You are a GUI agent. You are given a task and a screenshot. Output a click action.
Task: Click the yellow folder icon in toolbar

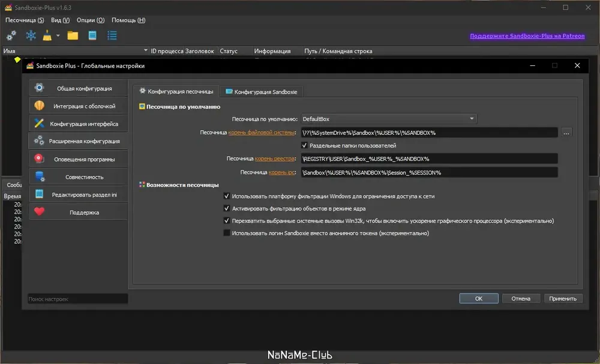[73, 35]
